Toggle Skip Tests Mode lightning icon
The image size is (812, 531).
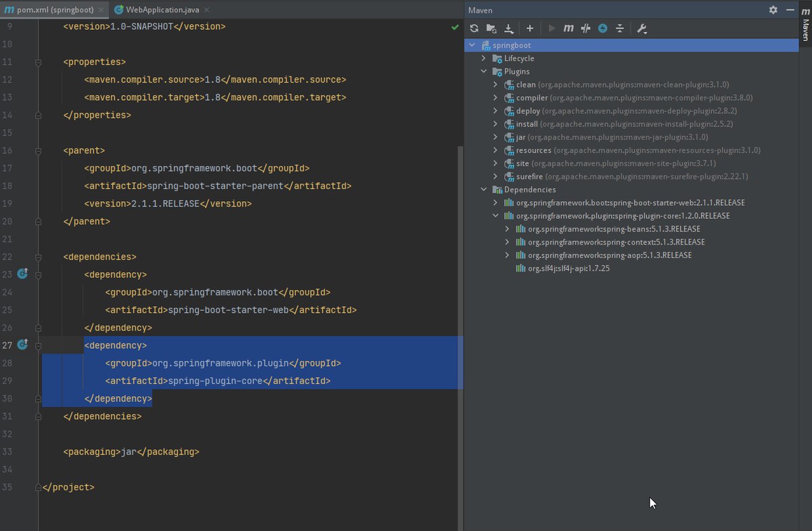tap(602, 28)
